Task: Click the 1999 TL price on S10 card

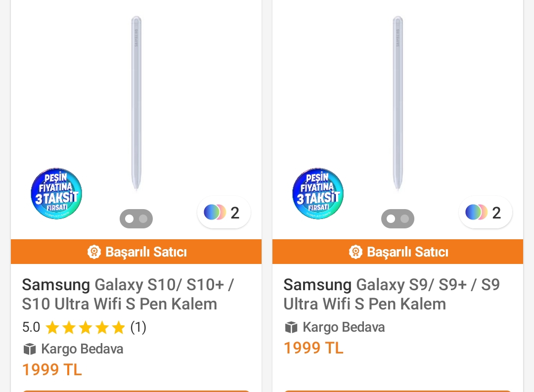Action: pyautogui.click(x=52, y=370)
